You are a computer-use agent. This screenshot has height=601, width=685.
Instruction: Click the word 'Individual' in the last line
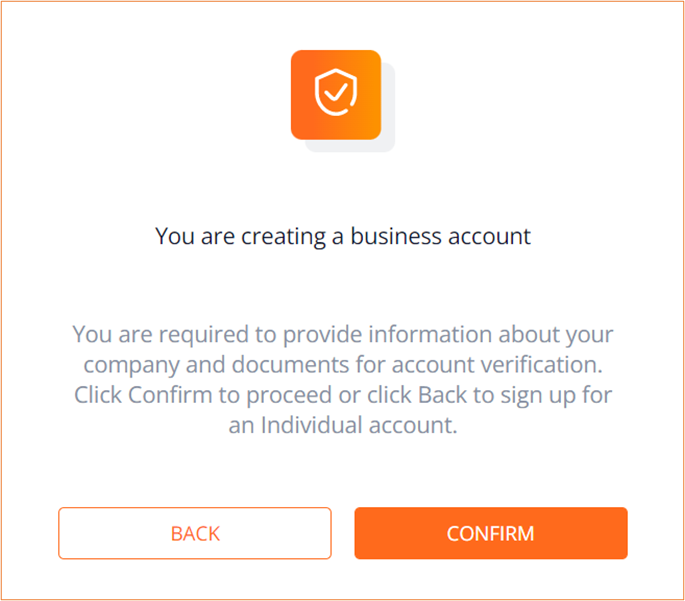[x=311, y=425]
